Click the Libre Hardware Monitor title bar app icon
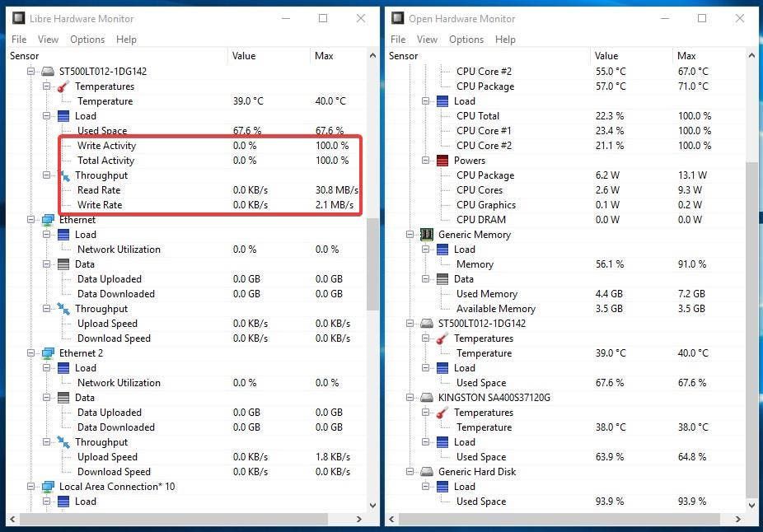763x532 pixels. click(x=18, y=18)
